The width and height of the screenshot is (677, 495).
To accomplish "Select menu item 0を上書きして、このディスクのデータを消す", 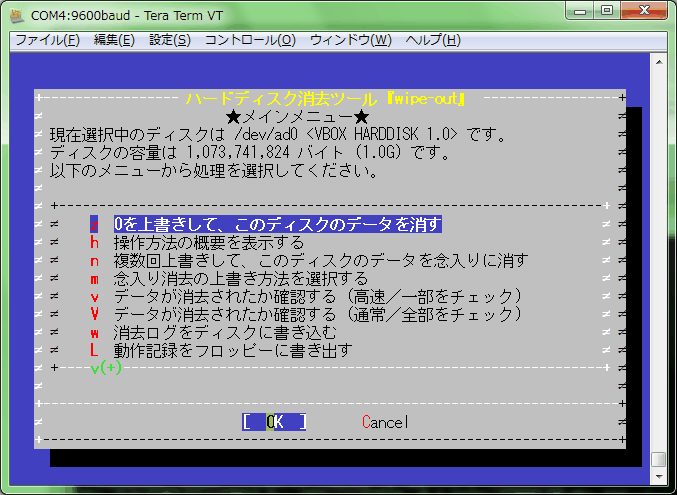I will tap(278, 224).
